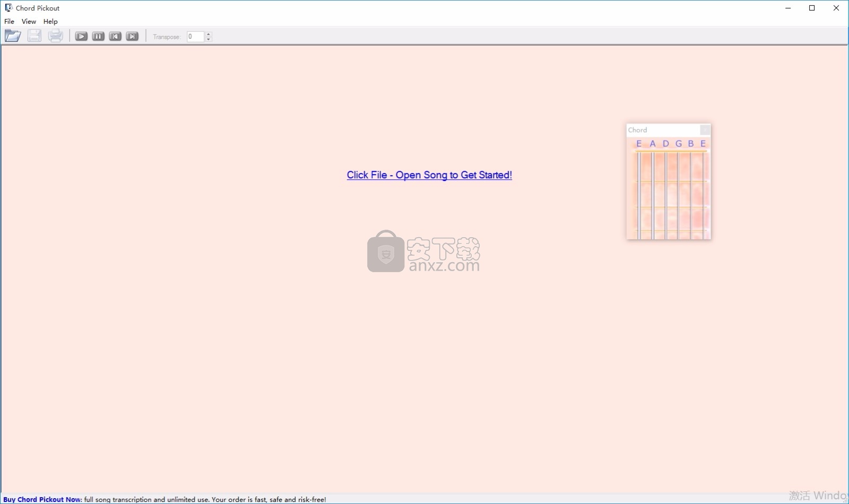The image size is (849, 504).
Task: Click the Print icon in the toolbar
Action: [55, 36]
